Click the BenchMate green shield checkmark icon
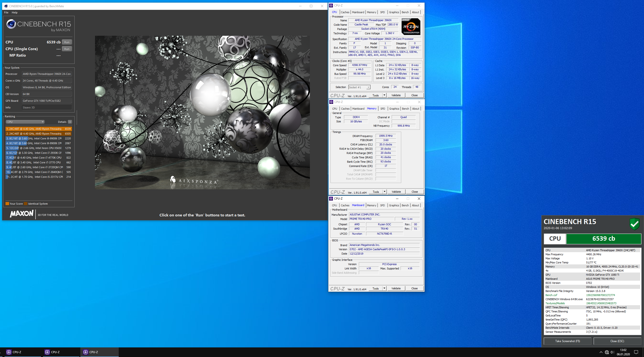The image size is (644, 357). pyautogui.click(x=634, y=224)
